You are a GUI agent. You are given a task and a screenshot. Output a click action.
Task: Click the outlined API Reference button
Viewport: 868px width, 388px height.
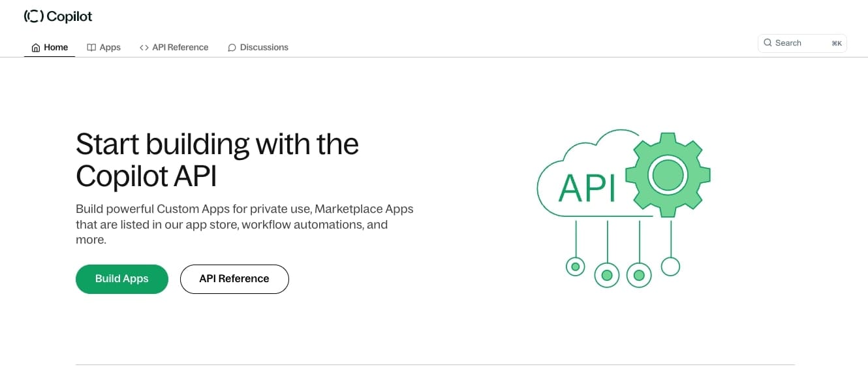234,279
